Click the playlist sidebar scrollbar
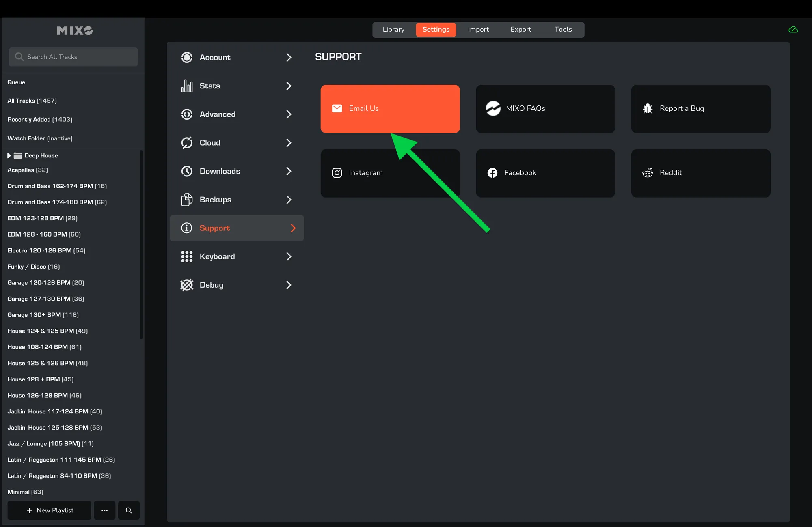This screenshot has width=812, height=527. [x=141, y=243]
